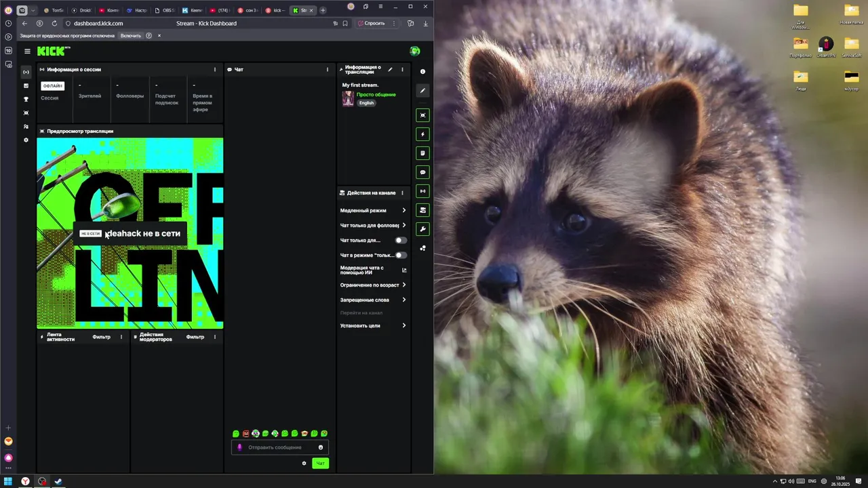Viewport: 868px width, 488px height.
Task: Switch to the Keenetic browser tab
Action: click(193, 10)
